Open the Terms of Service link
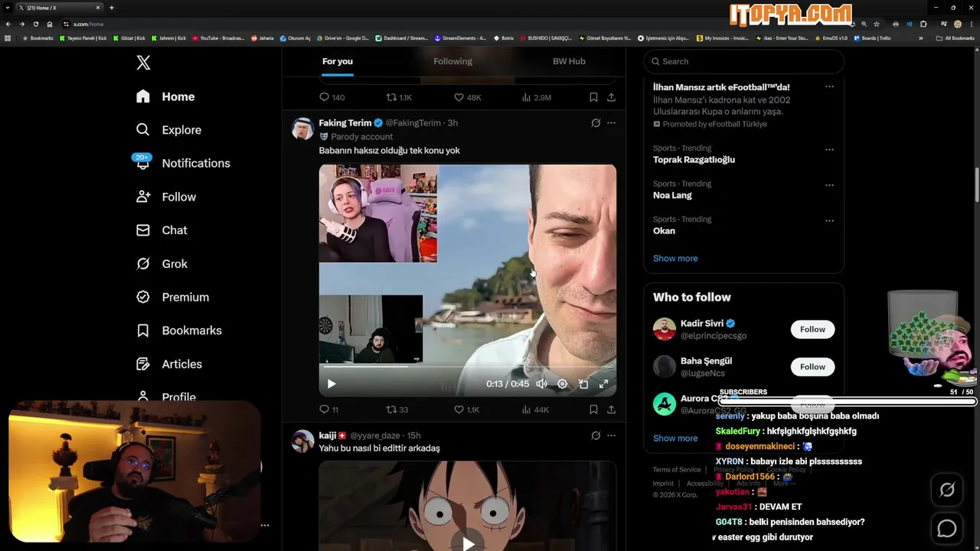This screenshot has height=551, width=980. pos(677,470)
